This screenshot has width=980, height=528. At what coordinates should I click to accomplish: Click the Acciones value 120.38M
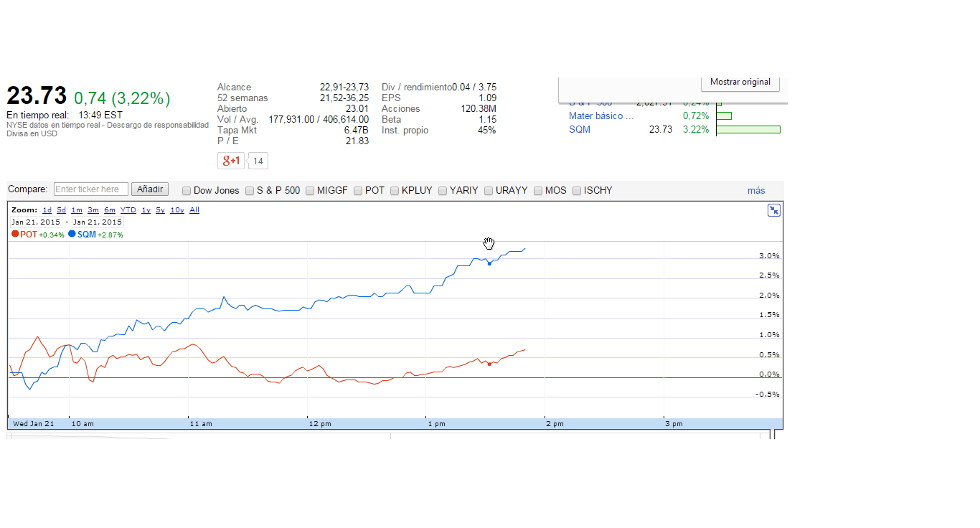(x=479, y=109)
